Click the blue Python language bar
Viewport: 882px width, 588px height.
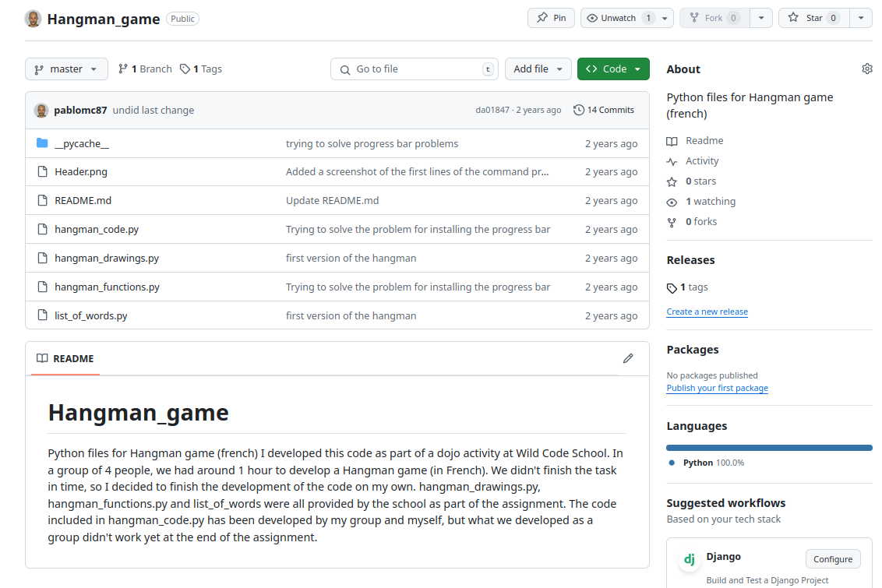pyautogui.click(x=769, y=448)
